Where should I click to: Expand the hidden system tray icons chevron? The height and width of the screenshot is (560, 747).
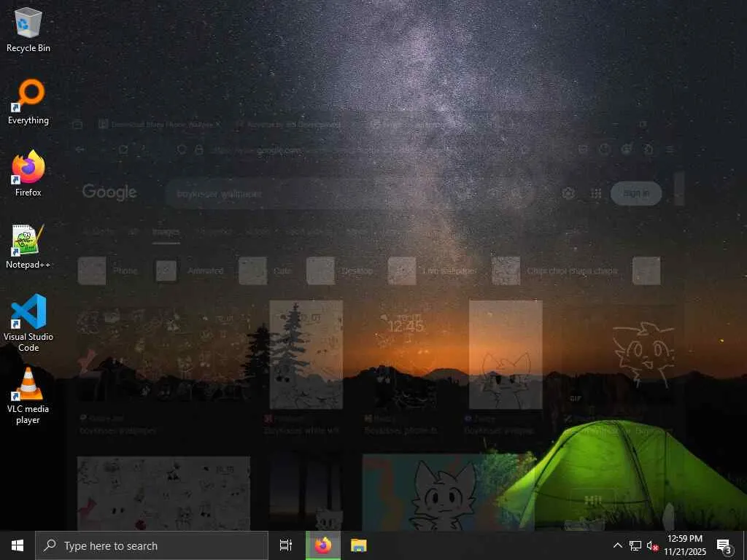pos(617,545)
